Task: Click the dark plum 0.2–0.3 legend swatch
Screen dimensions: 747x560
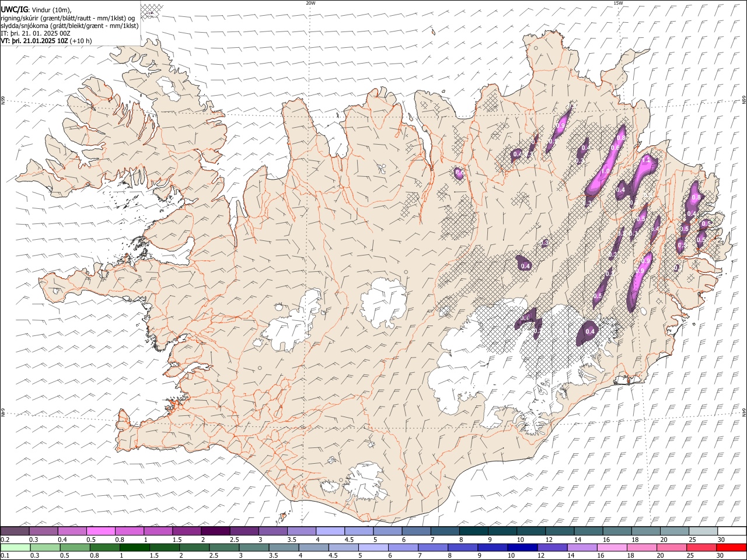Action: (15, 531)
